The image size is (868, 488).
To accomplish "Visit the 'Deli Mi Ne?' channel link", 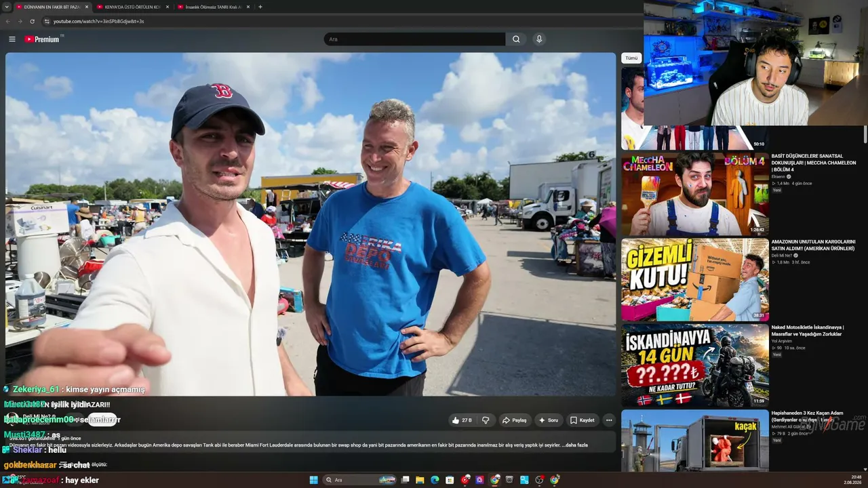I will [783, 256].
